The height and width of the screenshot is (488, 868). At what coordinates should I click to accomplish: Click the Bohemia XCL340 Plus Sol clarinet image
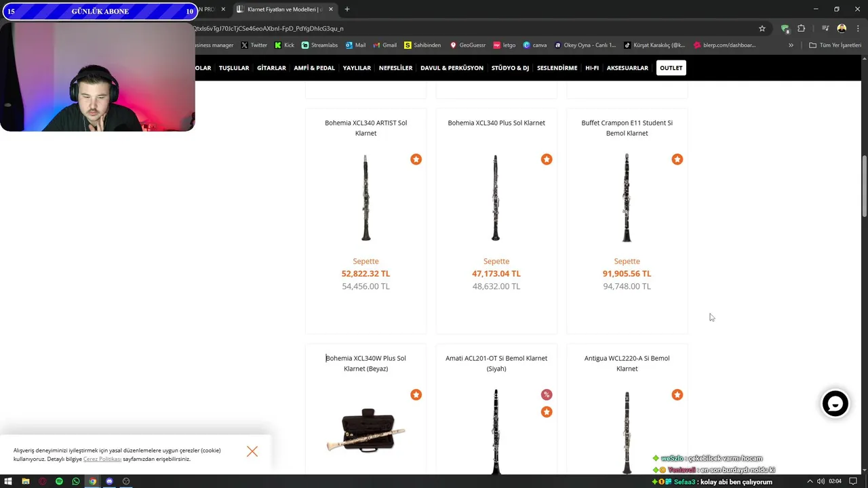pyautogui.click(x=496, y=198)
